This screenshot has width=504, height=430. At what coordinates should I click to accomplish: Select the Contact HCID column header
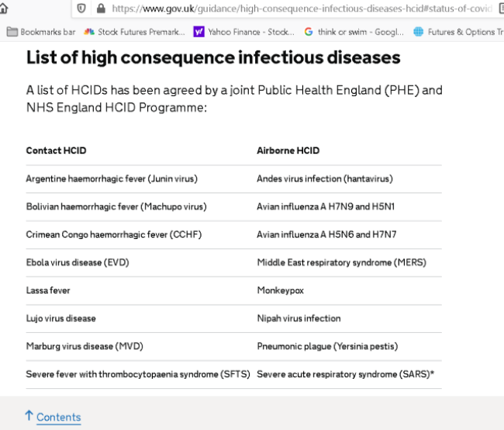coord(57,151)
